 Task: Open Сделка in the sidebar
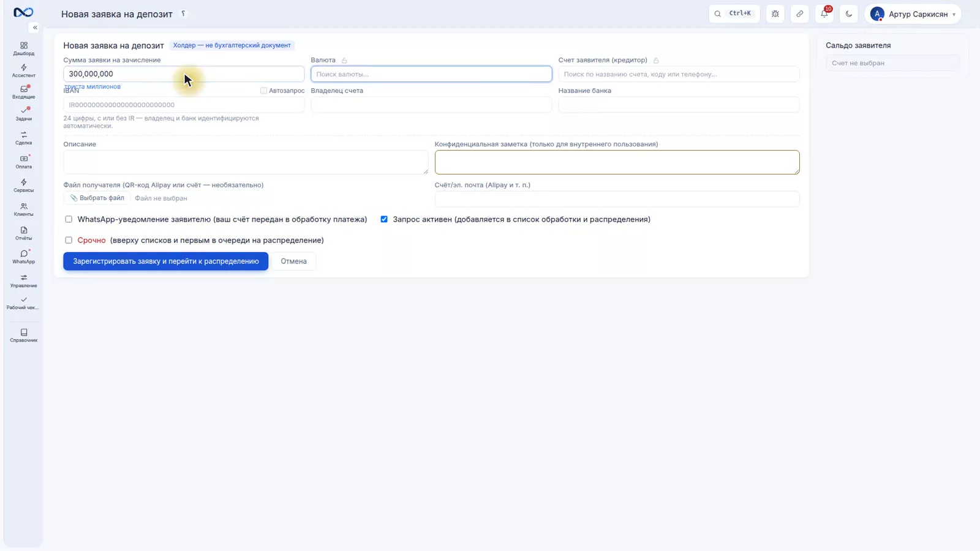pos(24,138)
